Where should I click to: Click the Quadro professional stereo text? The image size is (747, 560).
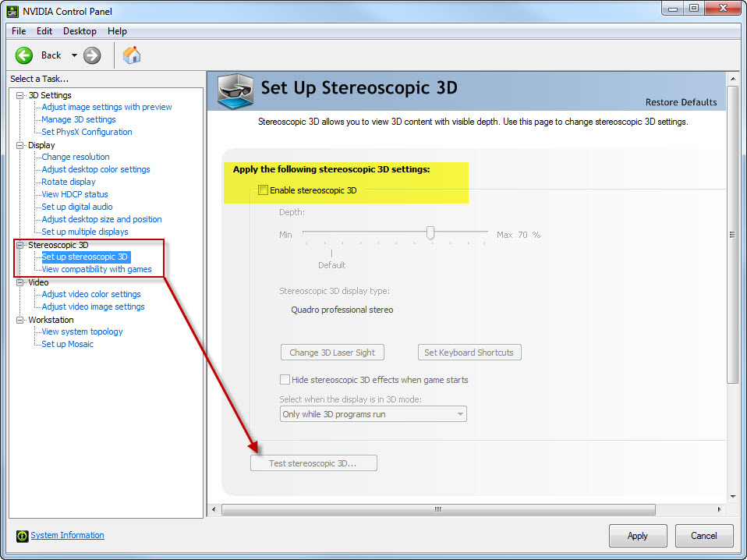tap(342, 310)
